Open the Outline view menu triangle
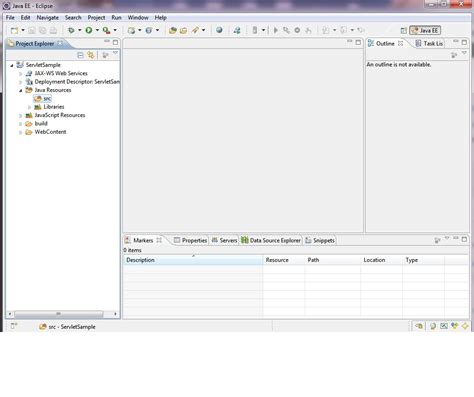474x397 pixels. pyautogui.click(x=464, y=53)
